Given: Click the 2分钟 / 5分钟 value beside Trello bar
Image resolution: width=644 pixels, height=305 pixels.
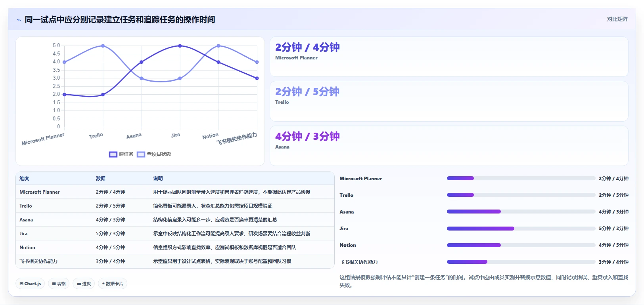Looking at the screenshot, I should point(613,195).
